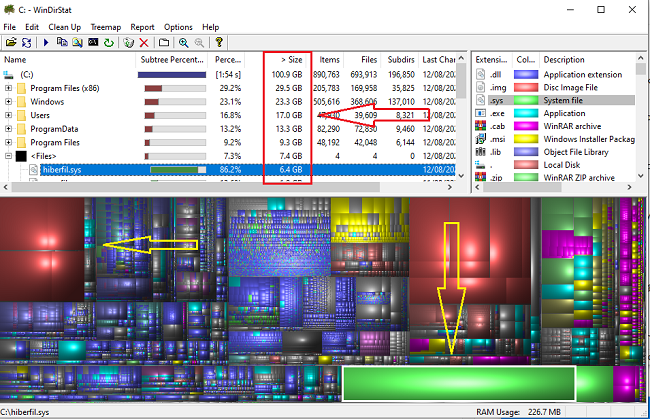Click the Object File Library description
Image resolution: width=650 pixels, height=419 pixels.
point(576,152)
